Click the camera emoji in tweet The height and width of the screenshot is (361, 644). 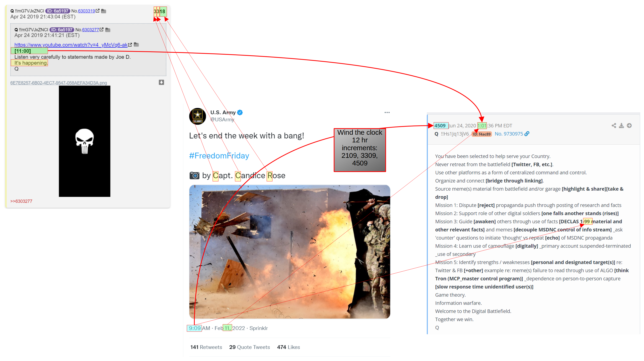coord(195,176)
